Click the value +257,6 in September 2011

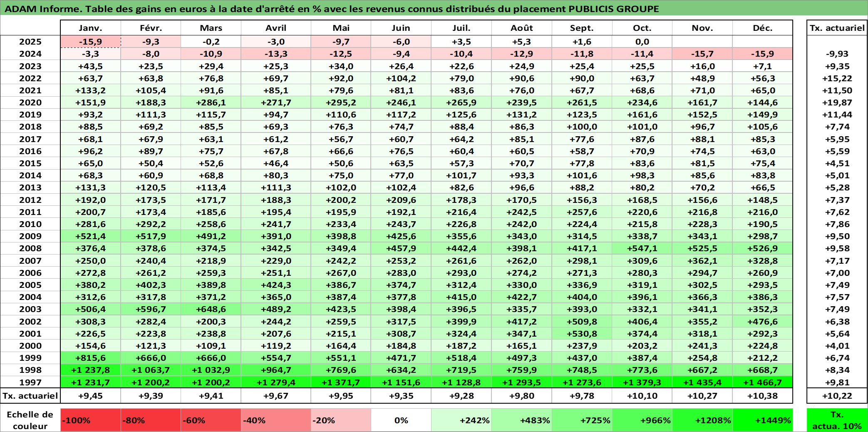(582, 212)
